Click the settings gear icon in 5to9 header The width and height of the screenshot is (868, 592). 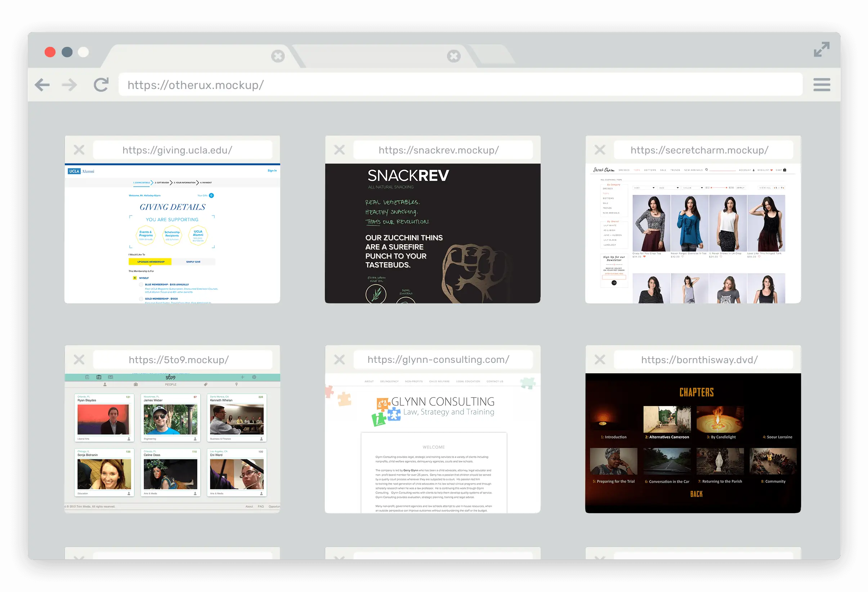point(254,377)
